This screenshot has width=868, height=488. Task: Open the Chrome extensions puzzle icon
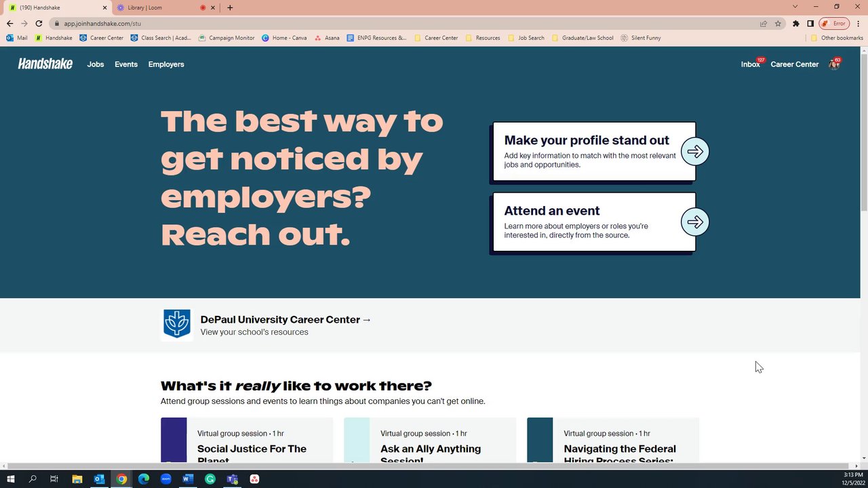pos(796,23)
